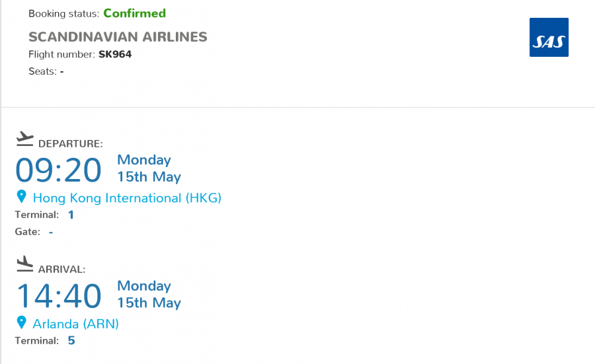Click the location pin beside Hong Kong International
Screen dimensions: 595x364
[22, 197]
